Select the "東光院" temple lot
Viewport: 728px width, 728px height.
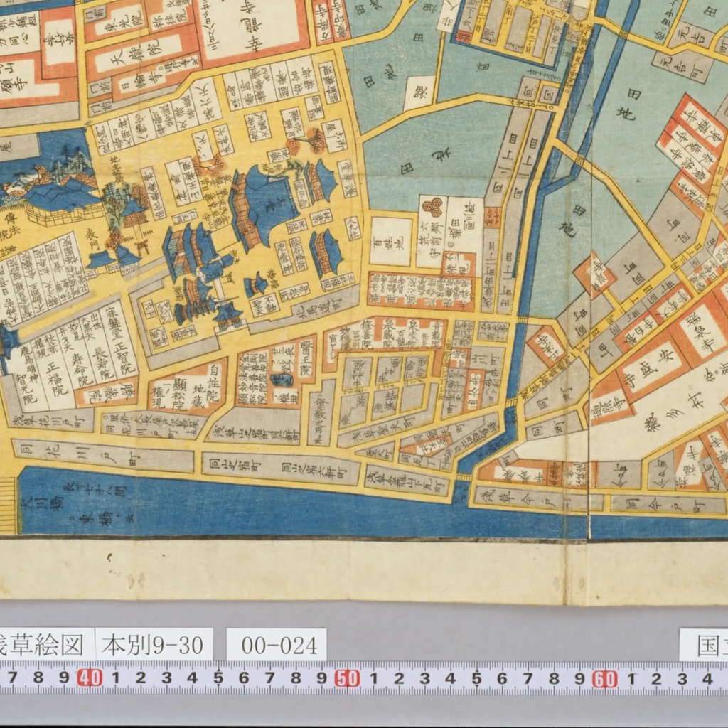[117, 23]
